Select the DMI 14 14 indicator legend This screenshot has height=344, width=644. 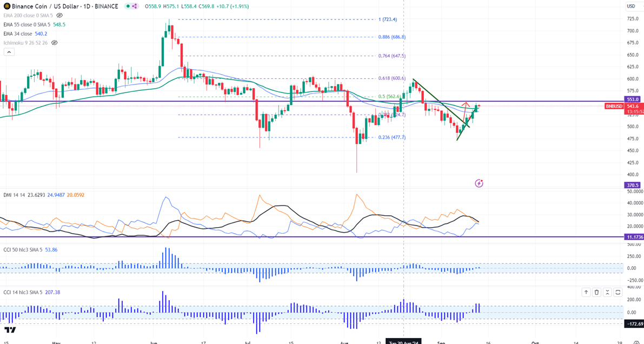[14, 195]
